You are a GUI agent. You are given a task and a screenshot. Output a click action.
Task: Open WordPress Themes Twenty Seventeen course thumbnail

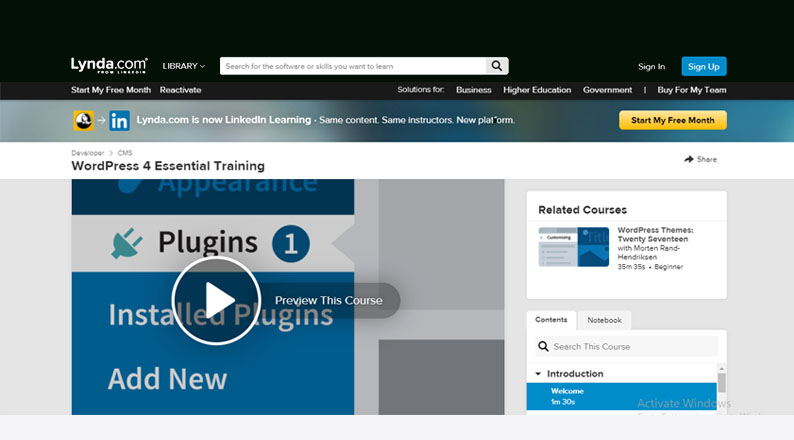[573, 247]
